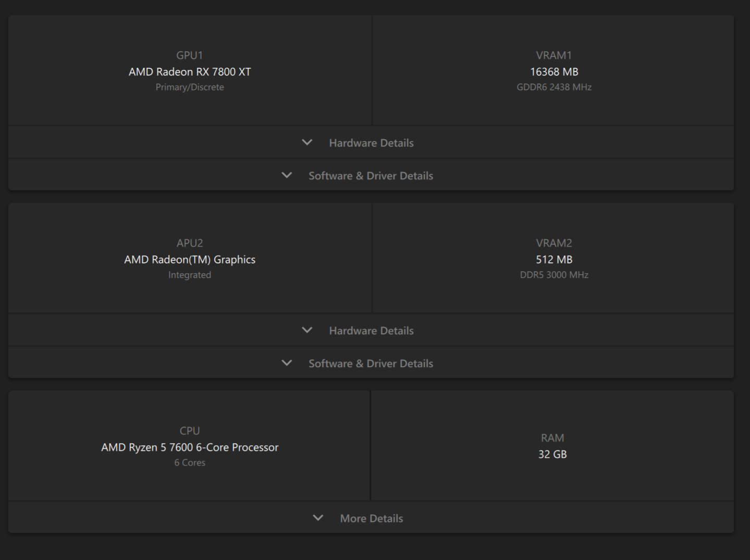Screen dimensions: 750x560
Task: Click the 6 Cores text
Action: (x=190, y=462)
